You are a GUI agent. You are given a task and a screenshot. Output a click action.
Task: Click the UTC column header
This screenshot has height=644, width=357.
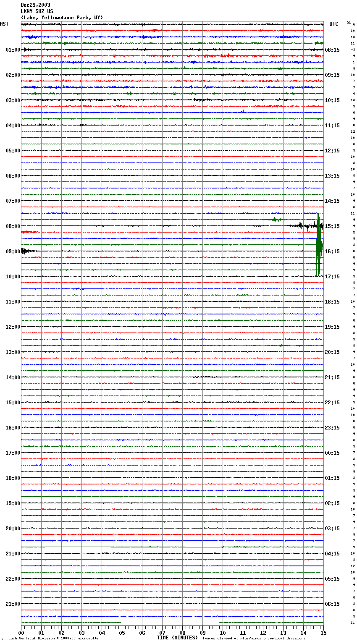pyautogui.click(x=333, y=24)
